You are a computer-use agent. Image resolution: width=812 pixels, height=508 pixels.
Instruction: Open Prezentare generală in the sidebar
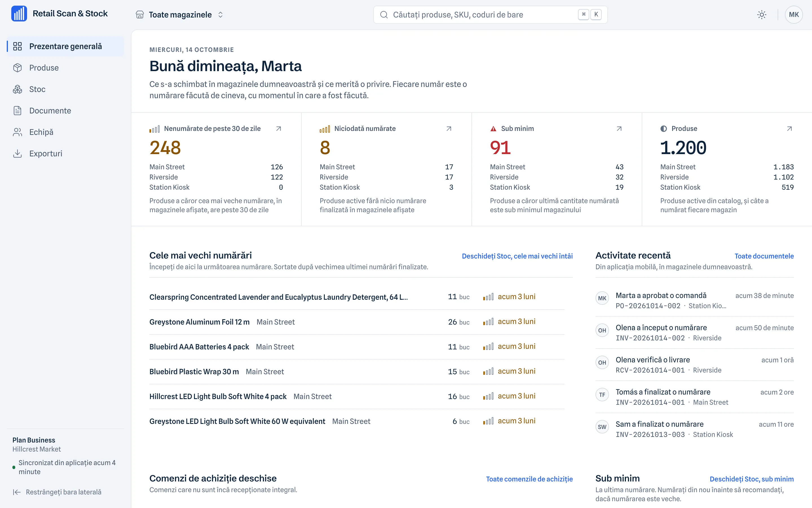[65, 46]
